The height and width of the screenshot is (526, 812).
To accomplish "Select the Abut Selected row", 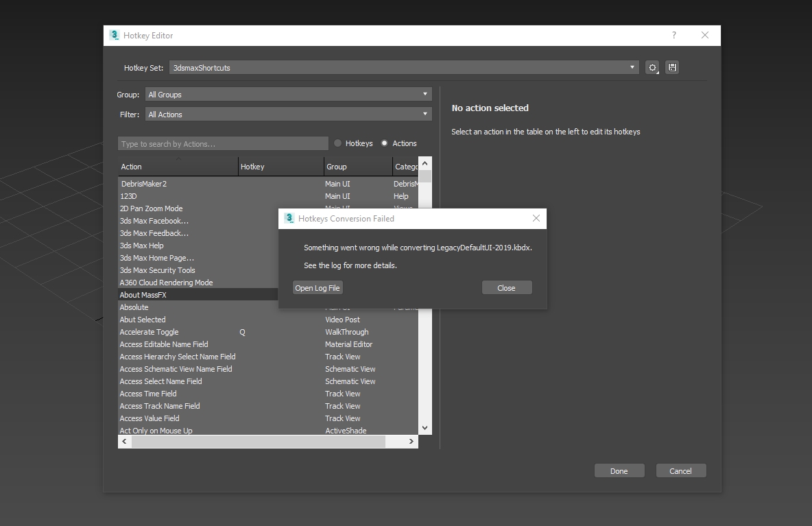I will pos(267,320).
